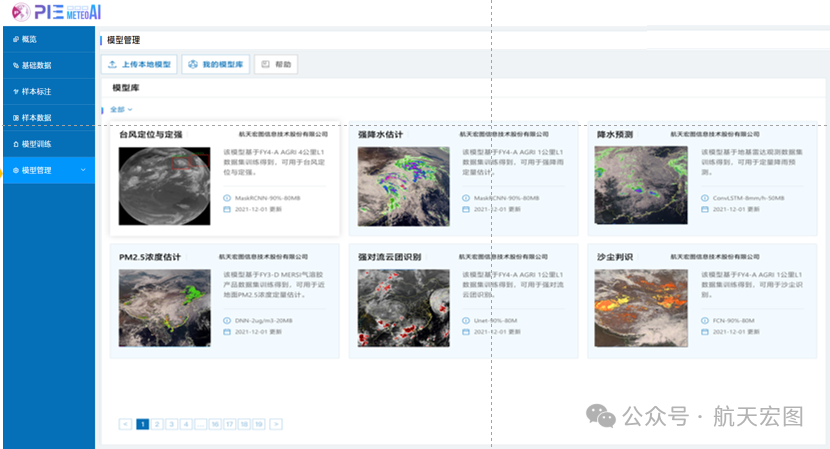Screen dimensions: 830x449
Task: Click the calendar icon in PM2.5浓度估计 card
Action: 227,332
